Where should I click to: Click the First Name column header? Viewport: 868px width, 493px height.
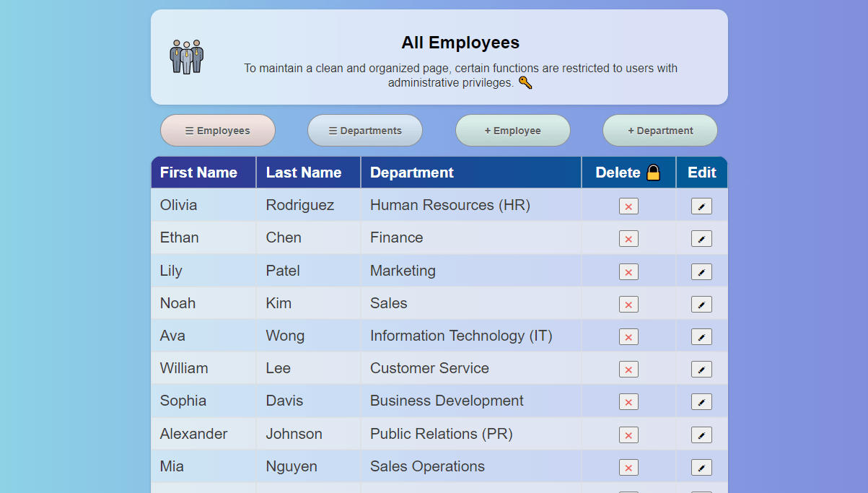[198, 173]
